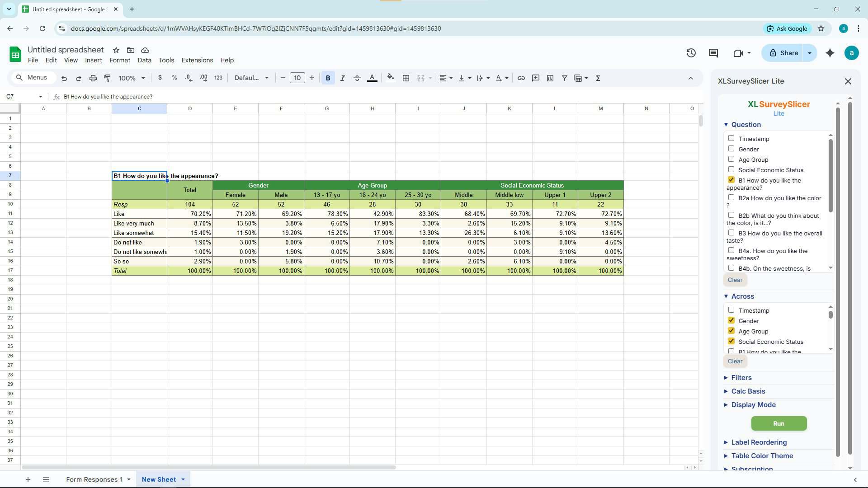Screen dimensions: 868x488
Task: Uncheck B1 How do you like the appearance
Action: pos(731,180)
